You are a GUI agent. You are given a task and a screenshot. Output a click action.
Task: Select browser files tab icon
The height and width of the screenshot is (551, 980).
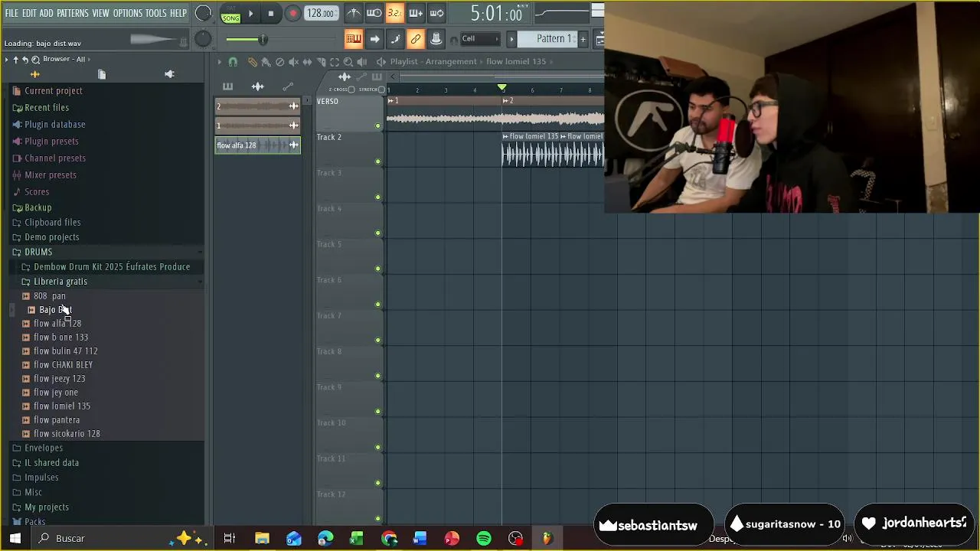pyautogui.click(x=102, y=74)
